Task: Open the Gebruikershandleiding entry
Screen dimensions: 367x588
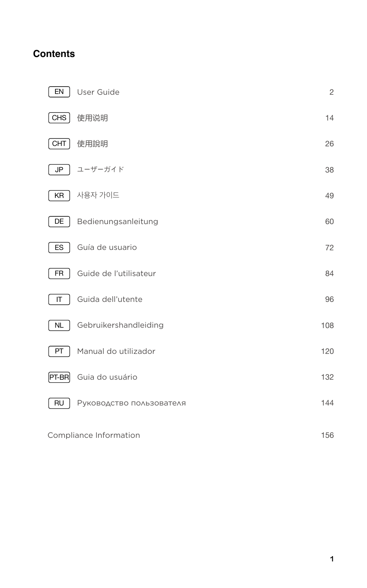Action: [x=120, y=325]
